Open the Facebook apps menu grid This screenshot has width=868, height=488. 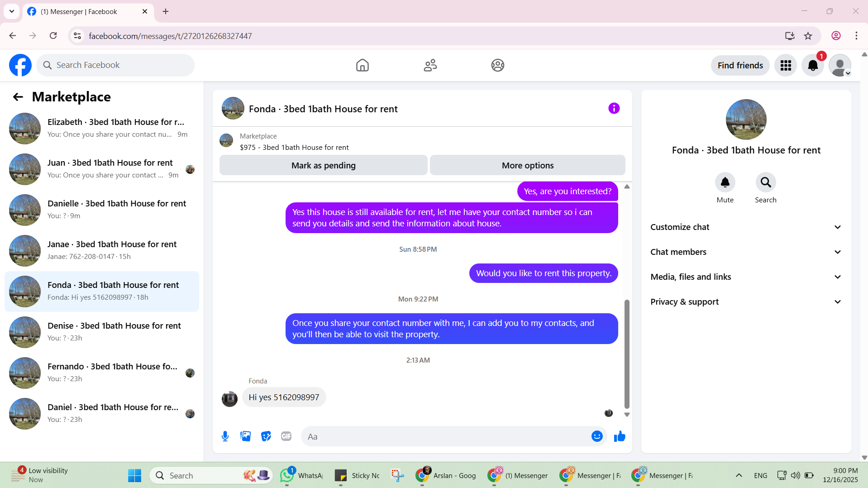pos(786,66)
